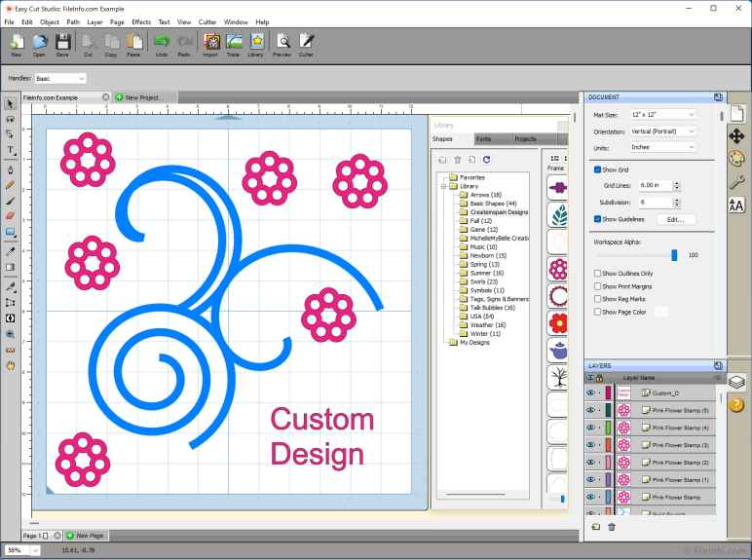Uncheck the Show Grid checkbox

pyautogui.click(x=598, y=169)
